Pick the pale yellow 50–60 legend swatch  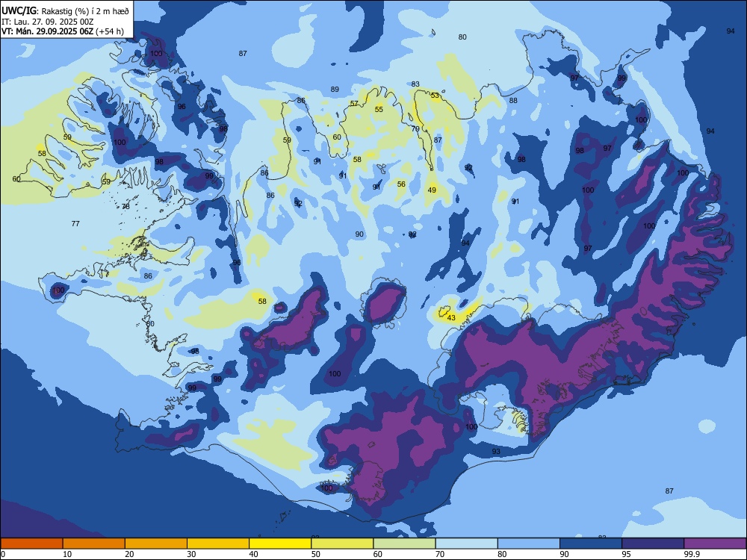(342, 544)
